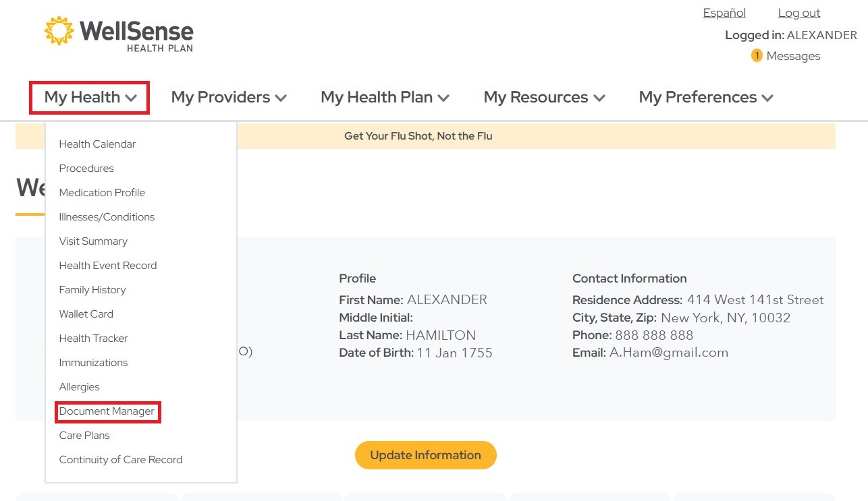Select Health Calendar from the menu
868x501 pixels.
pyautogui.click(x=97, y=144)
